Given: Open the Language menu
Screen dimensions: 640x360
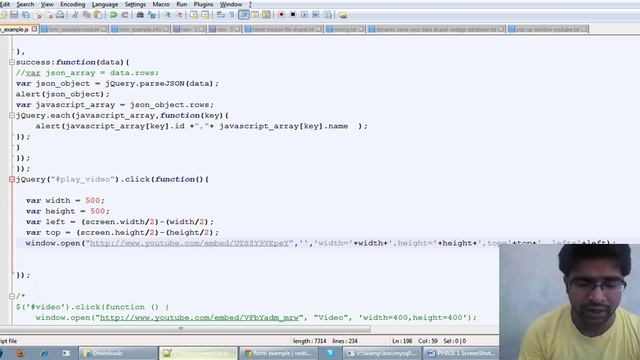Looking at the screenshot, I should click(105, 4).
